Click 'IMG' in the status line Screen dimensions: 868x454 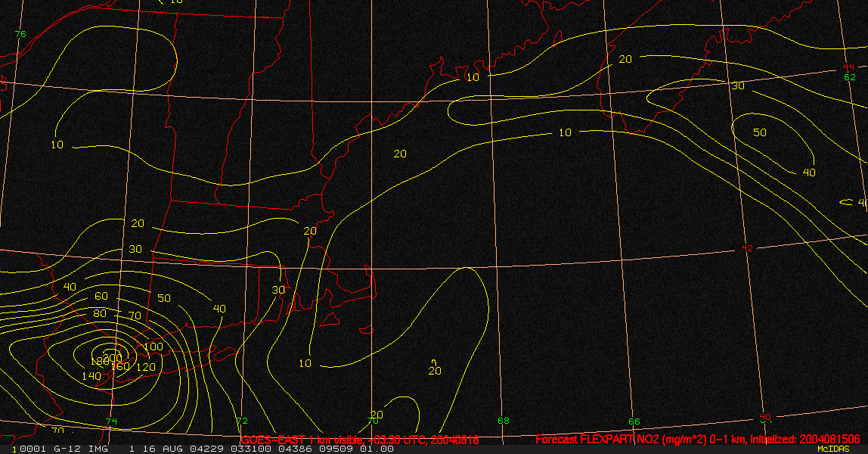click(x=98, y=449)
